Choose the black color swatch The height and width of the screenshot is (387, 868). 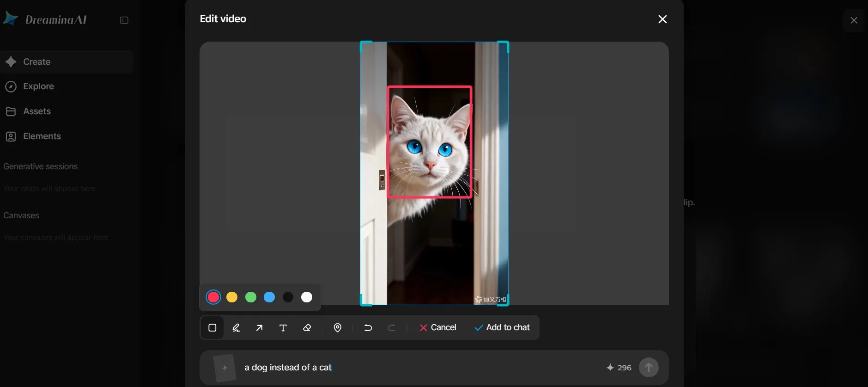click(288, 297)
